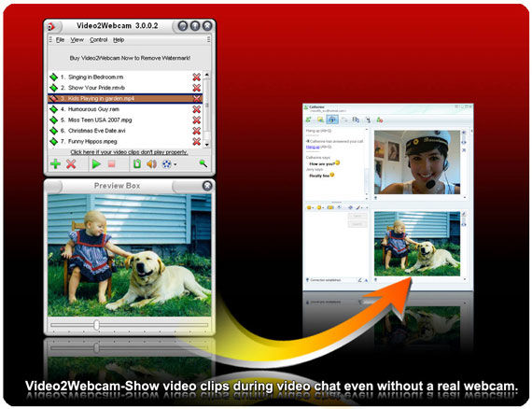This screenshot has height=409, width=532.
Task: Remove Singing in Bedroom.rm with its red X
Action: 196,78
